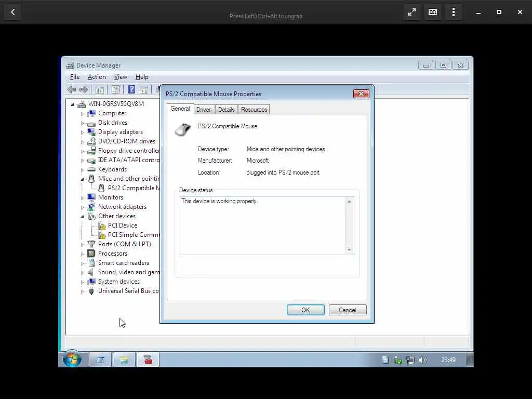The height and width of the screenshot is (399, 532).
Task: Click the IDE ATA/ATAPI controllers icon
Action: pyautogui.click(x=91, y=160)
